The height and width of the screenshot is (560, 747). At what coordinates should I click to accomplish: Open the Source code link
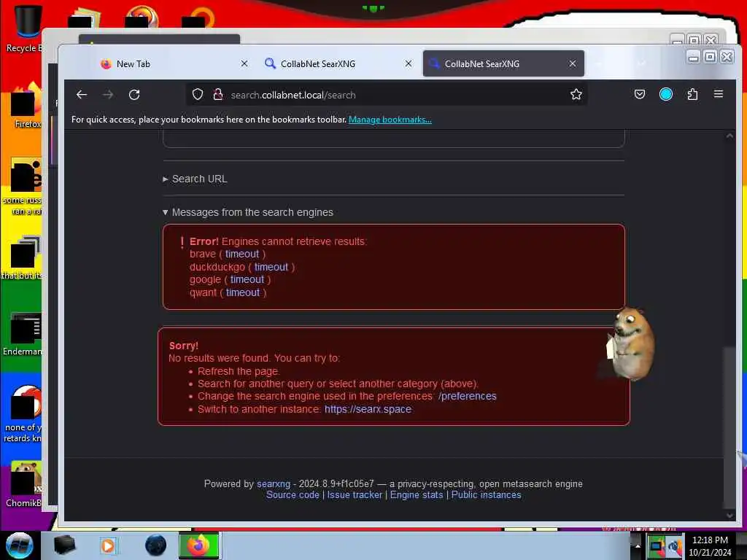click(x=293, y=495)
